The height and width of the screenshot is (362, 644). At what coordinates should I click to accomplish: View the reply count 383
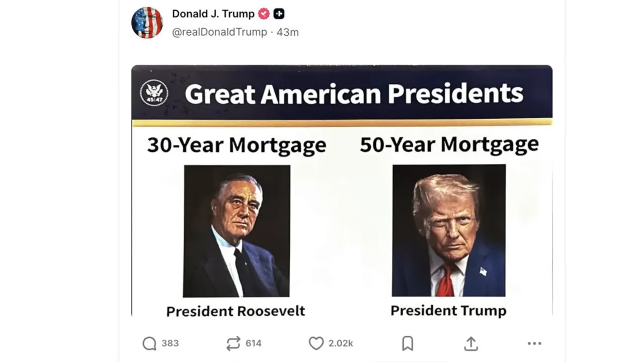(x=171, y=343)
